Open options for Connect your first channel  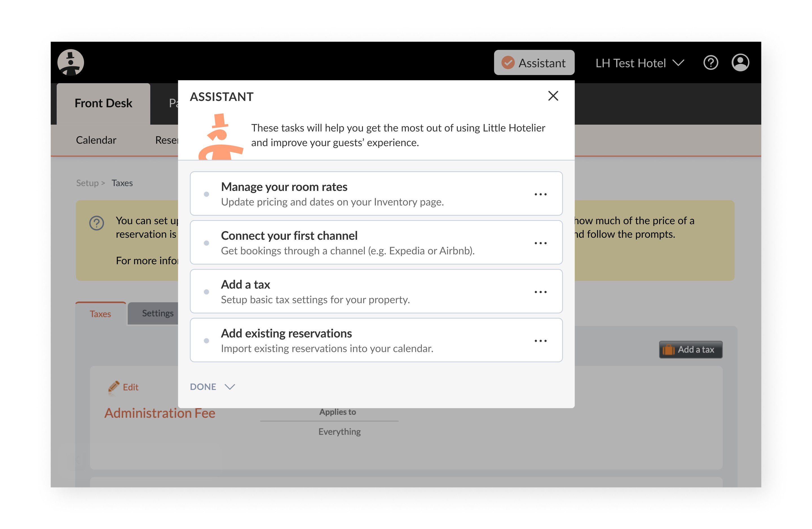click(x=540, y=243)
